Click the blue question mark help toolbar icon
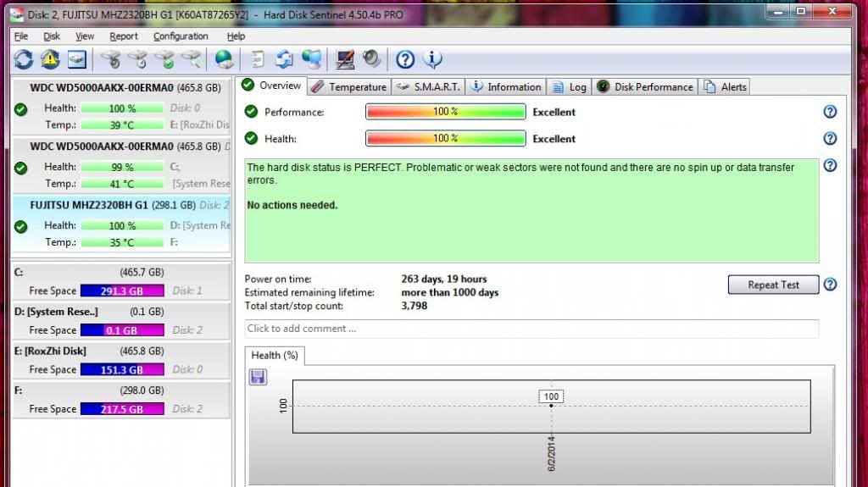 [x=405, y=58]
